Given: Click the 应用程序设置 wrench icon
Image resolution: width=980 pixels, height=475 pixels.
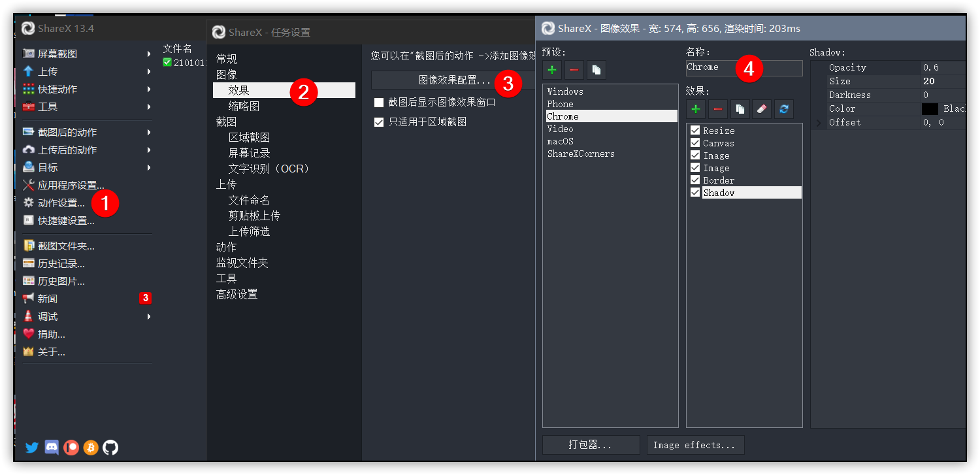Looking at the screenshot, I should [x=29, y=185].
